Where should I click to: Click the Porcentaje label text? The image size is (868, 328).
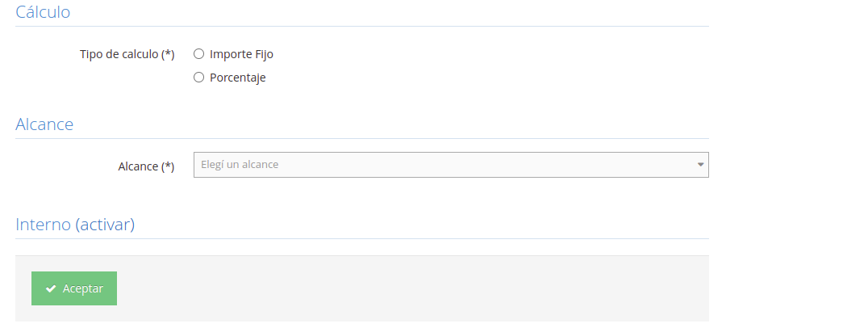237,78
